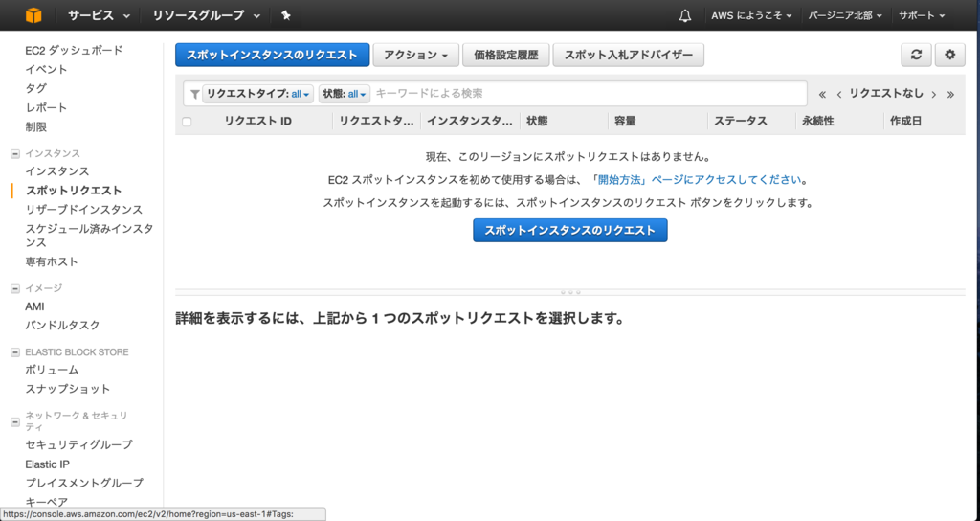Collapse the インスタンス sidebar section
The height and width of the screenshot is (521, 980).
coord(15,153)
